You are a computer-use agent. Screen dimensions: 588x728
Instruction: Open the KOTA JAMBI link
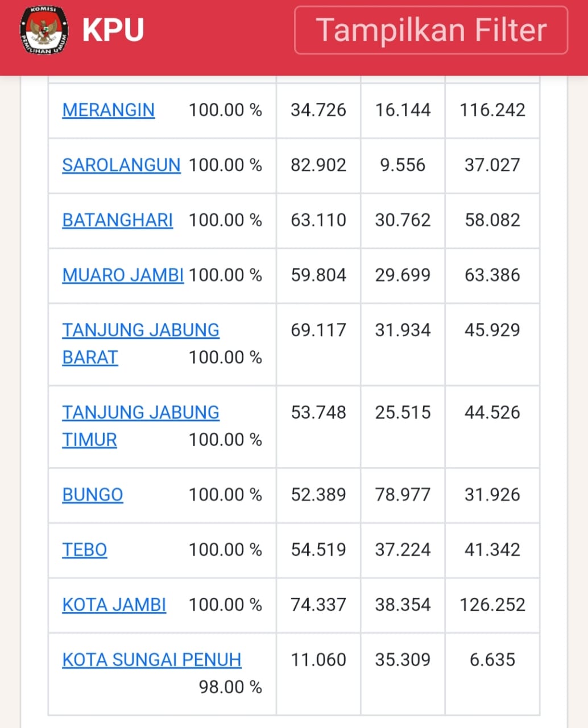pyautogui.click(x=114, y=605)
